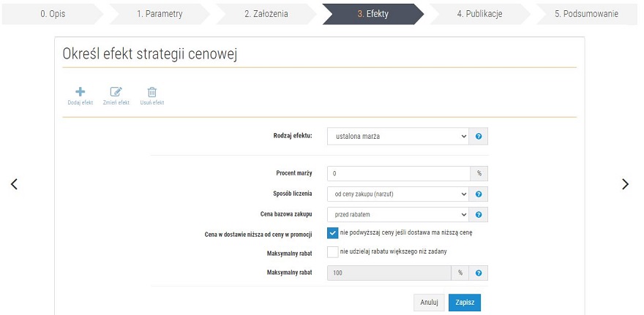Click the Usuń efekt trash icon
644x315 pixels.
tap(152, 92)
